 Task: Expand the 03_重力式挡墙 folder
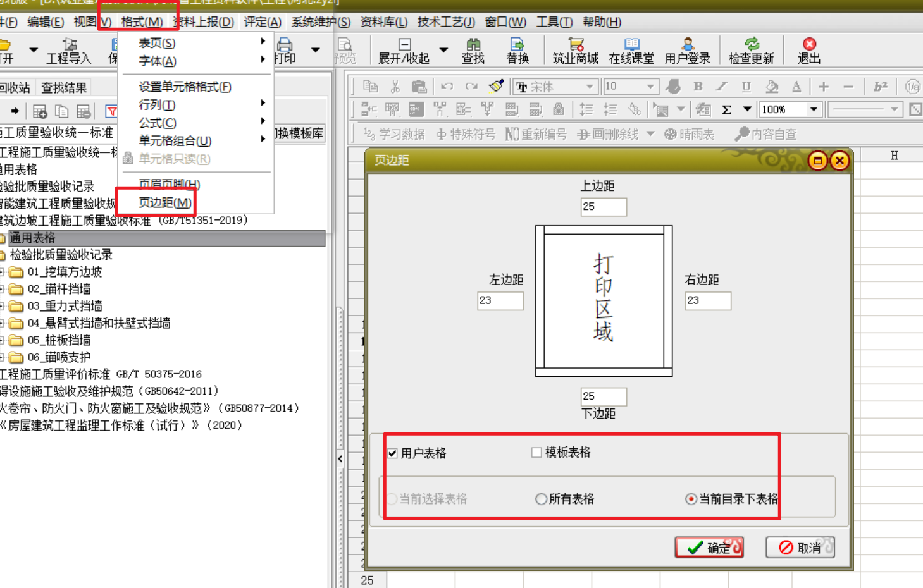point(3,306)
